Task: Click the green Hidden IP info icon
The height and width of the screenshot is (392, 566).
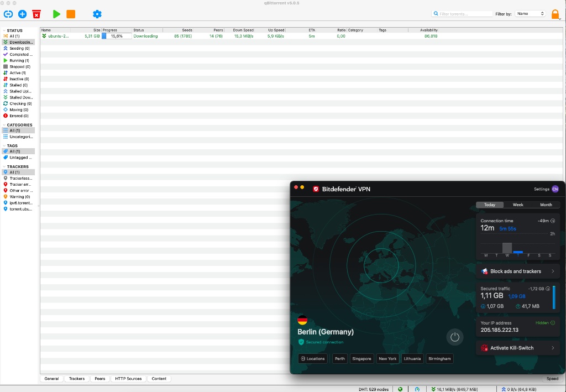Action: click(553, 323)
